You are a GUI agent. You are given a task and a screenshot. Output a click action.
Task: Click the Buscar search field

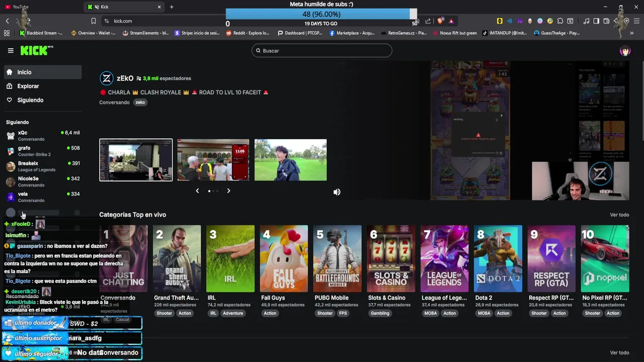(322, 51)
